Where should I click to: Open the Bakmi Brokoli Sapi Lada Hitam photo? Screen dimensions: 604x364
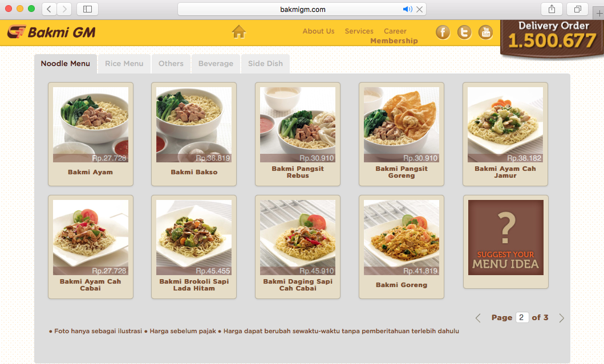[194, 238]
